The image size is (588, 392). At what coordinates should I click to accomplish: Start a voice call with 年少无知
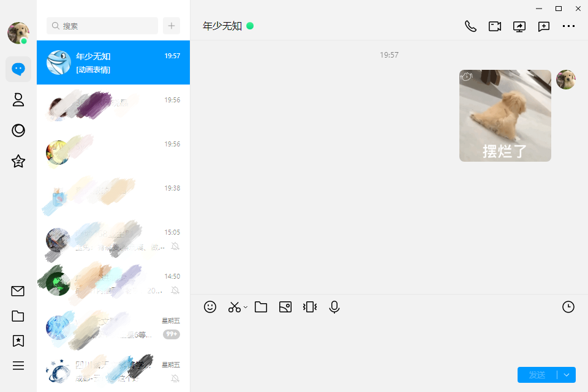[x=470, y=26]
